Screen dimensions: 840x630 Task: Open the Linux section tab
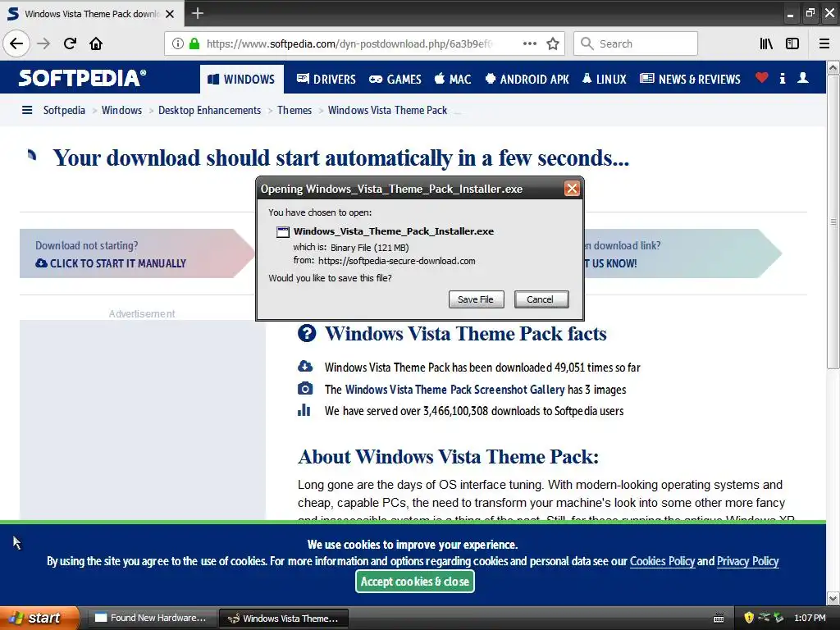pos(604,80)
